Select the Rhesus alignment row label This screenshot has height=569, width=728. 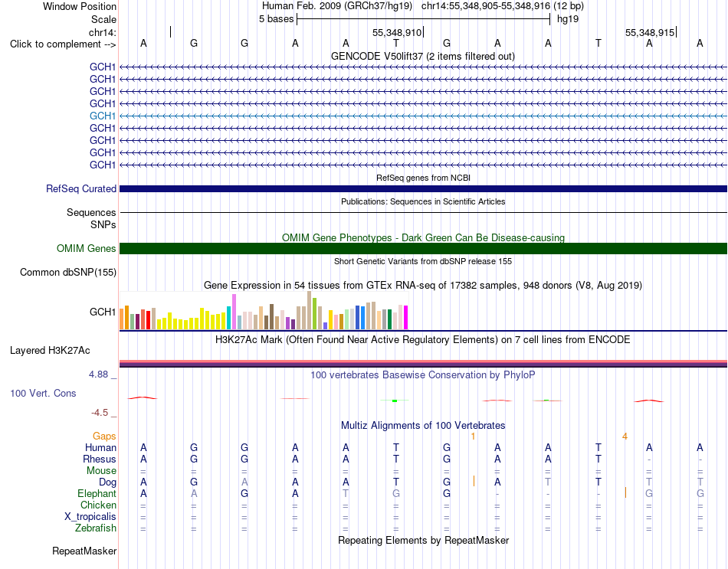100,459
